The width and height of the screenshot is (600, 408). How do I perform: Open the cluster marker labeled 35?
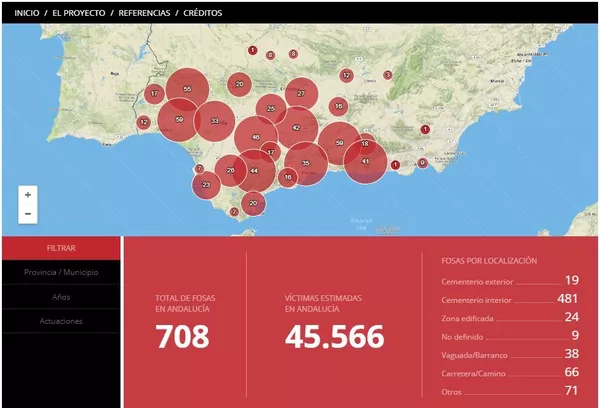click(x=306, y=163)
